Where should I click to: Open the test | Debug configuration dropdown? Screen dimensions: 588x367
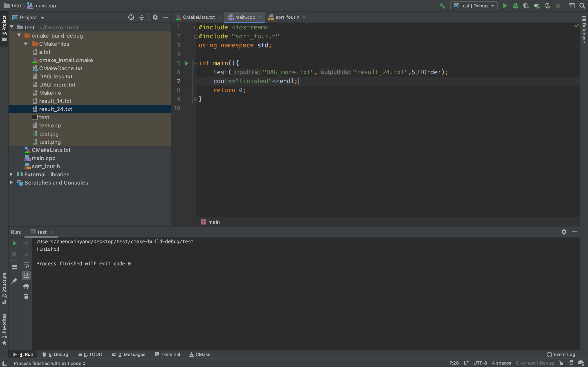[x=474, y=6]
